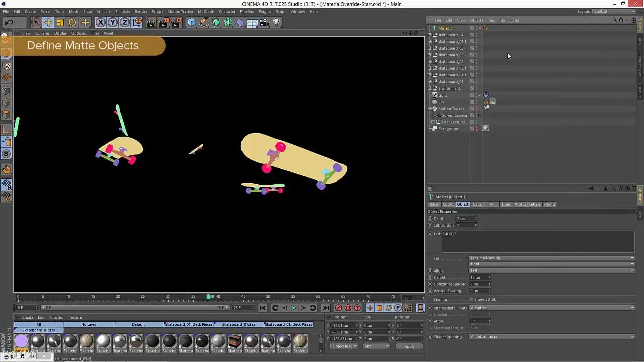Toggle Z-axis lock button
Viewport: 644px width, 362px height.
click(x=125, y=22)
